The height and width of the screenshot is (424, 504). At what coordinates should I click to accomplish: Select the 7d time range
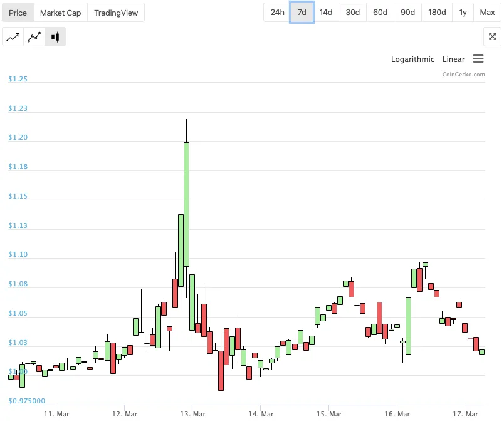(302, 12)
